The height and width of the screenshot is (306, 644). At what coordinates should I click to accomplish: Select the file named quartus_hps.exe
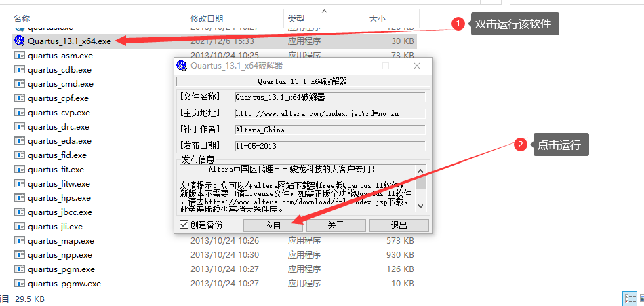(59, 198)
